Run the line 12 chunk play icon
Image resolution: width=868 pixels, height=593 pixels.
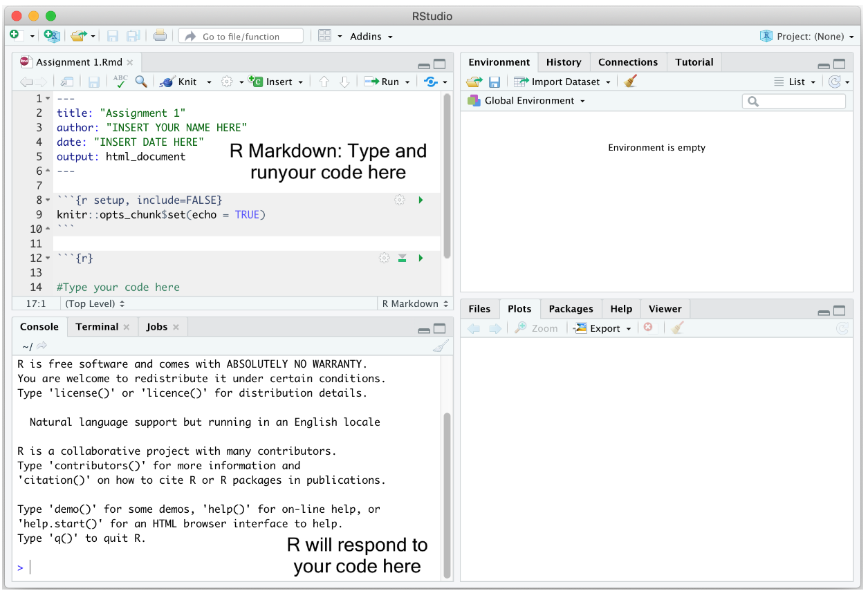tap(421, 258)
